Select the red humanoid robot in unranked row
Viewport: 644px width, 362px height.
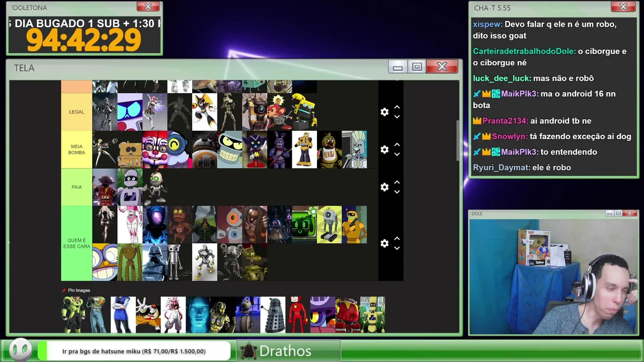click(x=297, y=315)
